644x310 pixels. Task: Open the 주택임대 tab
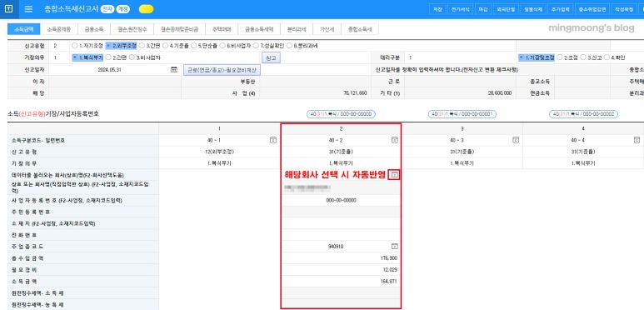[222, 29]
